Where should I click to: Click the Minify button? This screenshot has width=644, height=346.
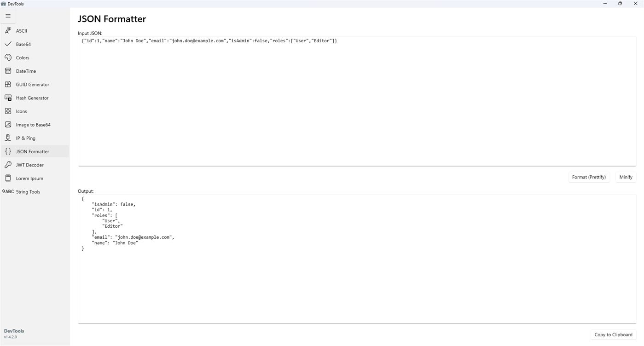(626, 177)
